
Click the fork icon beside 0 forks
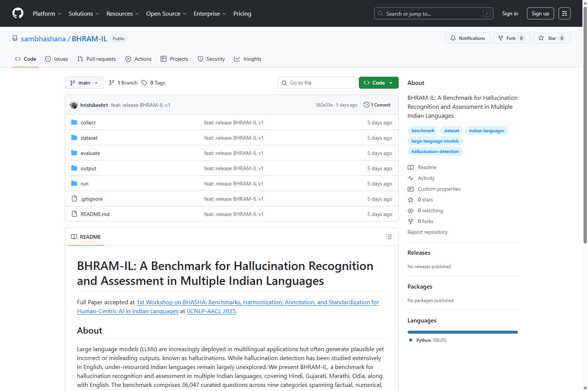tap(411, 222)
